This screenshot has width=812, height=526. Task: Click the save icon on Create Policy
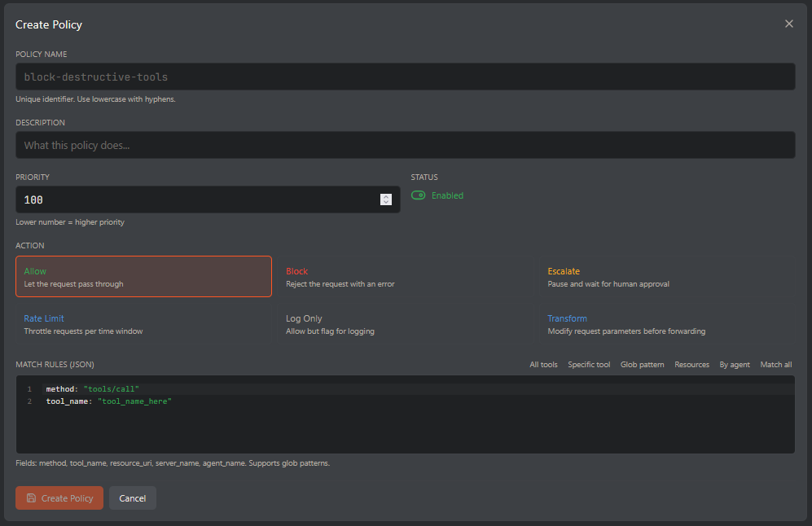pyautogui.click(x=31, y=498)
